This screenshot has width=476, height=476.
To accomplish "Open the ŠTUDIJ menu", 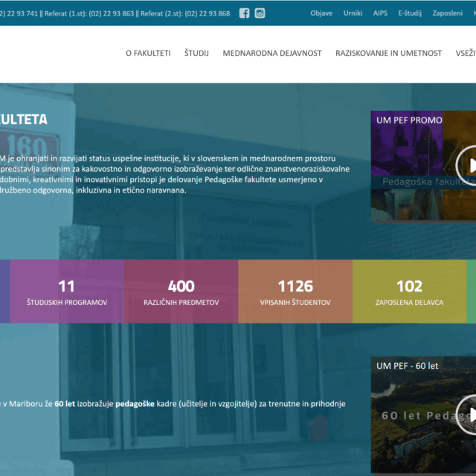I will pyautogui.click(x=196, y=54).
